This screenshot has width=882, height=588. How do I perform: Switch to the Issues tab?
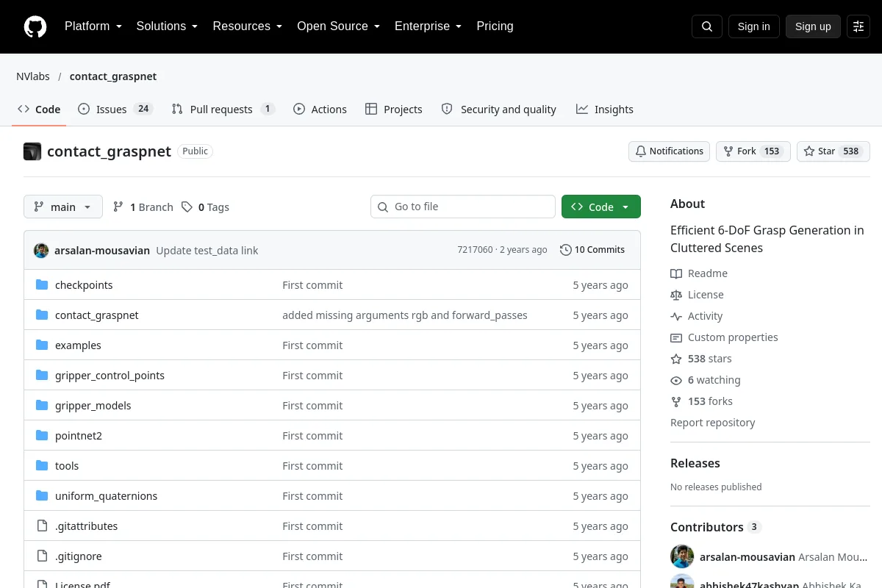coord(115,110)
